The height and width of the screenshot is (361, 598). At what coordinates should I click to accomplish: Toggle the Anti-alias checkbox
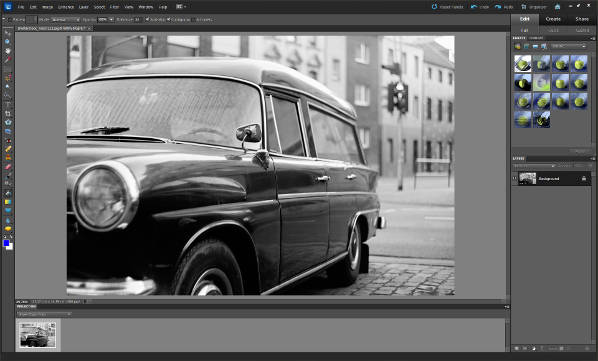[147, 19]
